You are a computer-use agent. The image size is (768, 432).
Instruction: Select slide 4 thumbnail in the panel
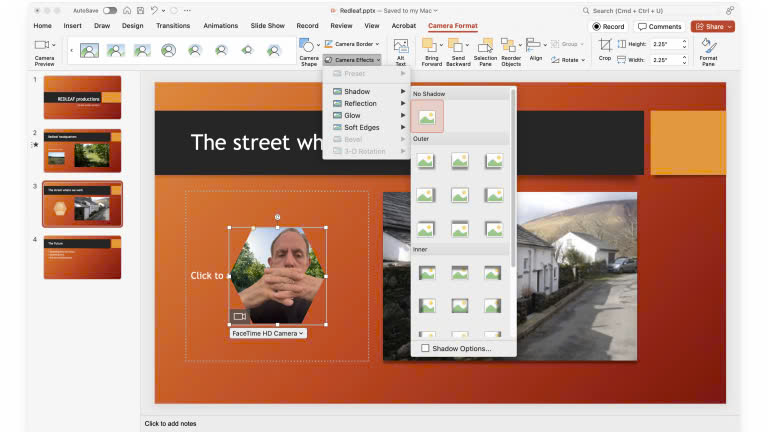[x=82, y=257]
